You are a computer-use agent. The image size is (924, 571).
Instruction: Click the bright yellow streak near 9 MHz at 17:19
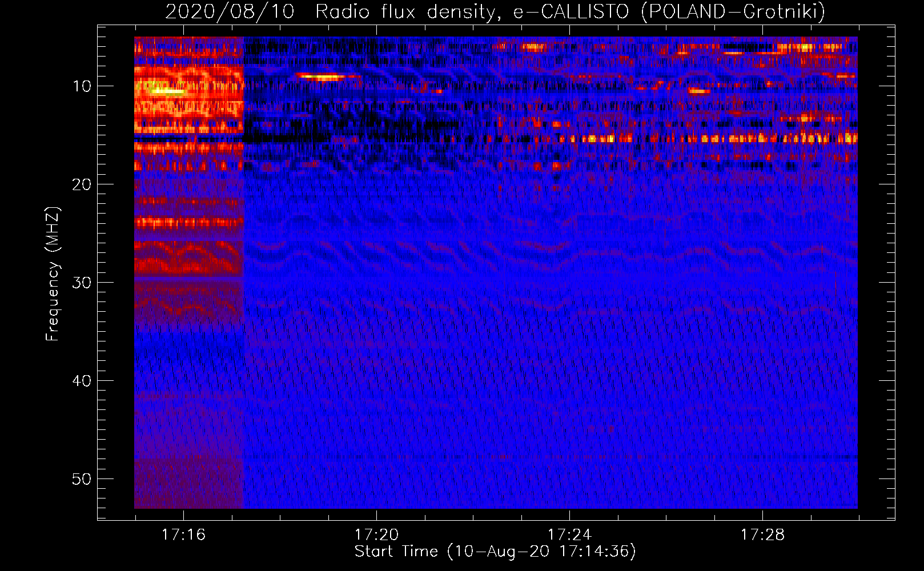[323, 77]
